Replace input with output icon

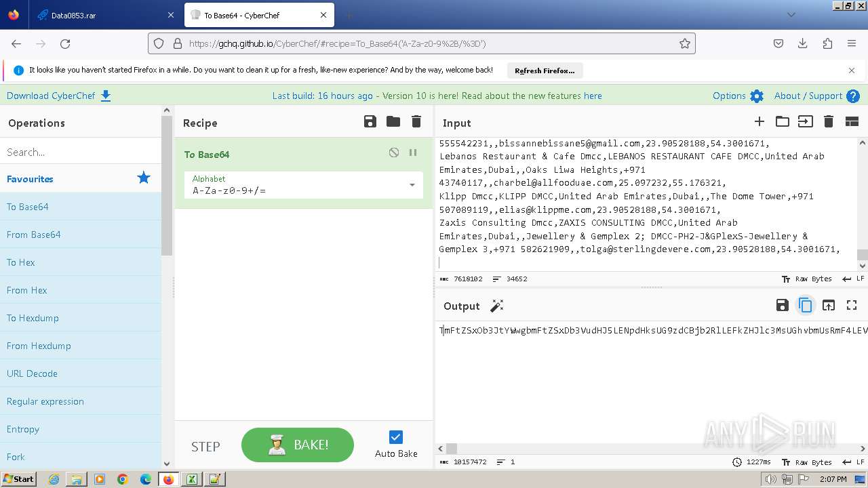tap(829, 306)
